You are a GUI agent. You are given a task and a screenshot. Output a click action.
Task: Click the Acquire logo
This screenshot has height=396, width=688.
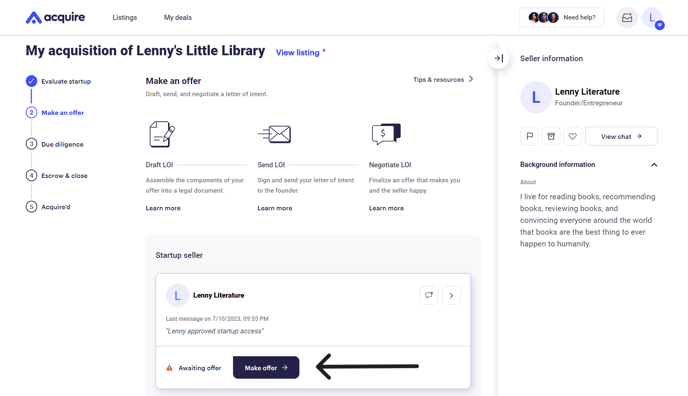point(55,18)
